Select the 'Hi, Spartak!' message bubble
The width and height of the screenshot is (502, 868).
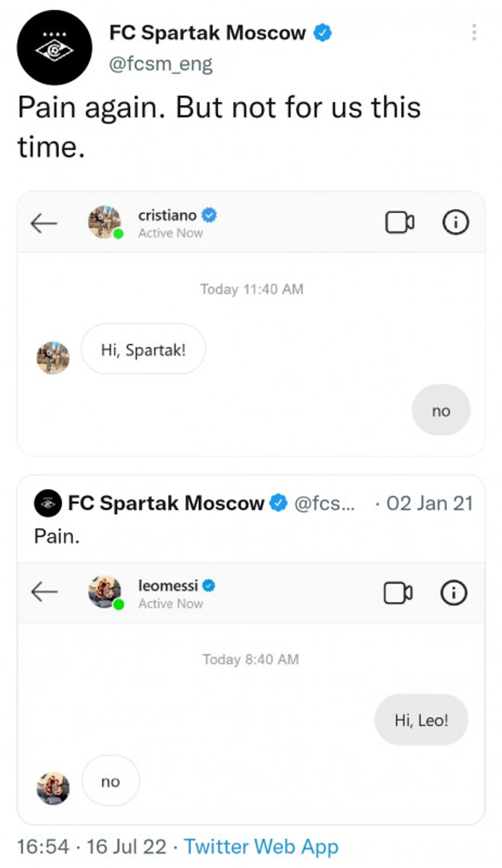coord(143,349)
